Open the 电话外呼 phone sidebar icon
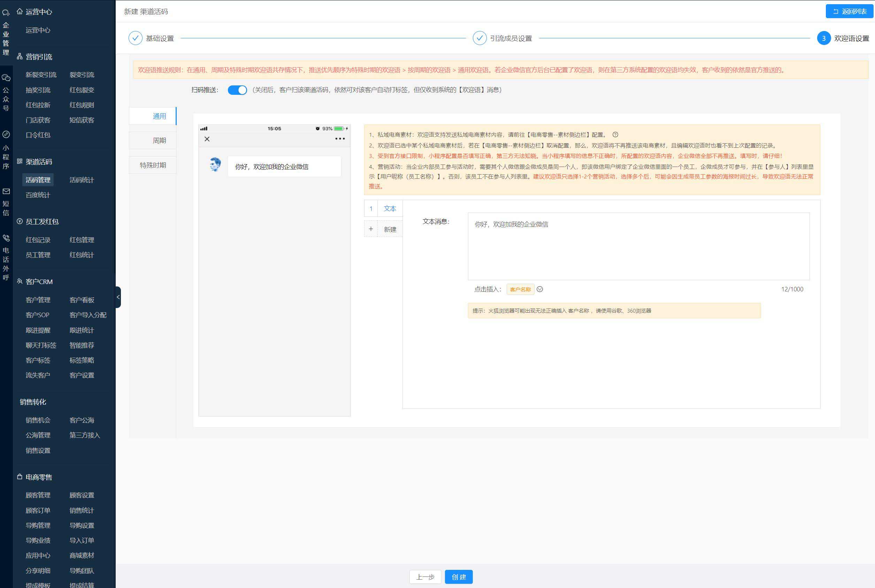Viewport: 875px width, 588px height. pos(6,238)
